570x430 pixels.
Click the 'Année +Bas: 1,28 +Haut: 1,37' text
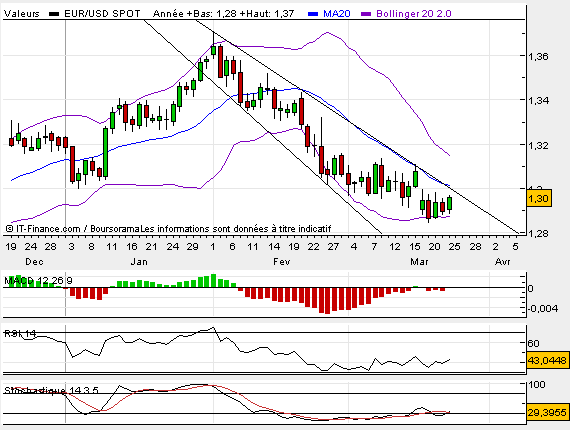pyautogui.click(x=224, y=14)
